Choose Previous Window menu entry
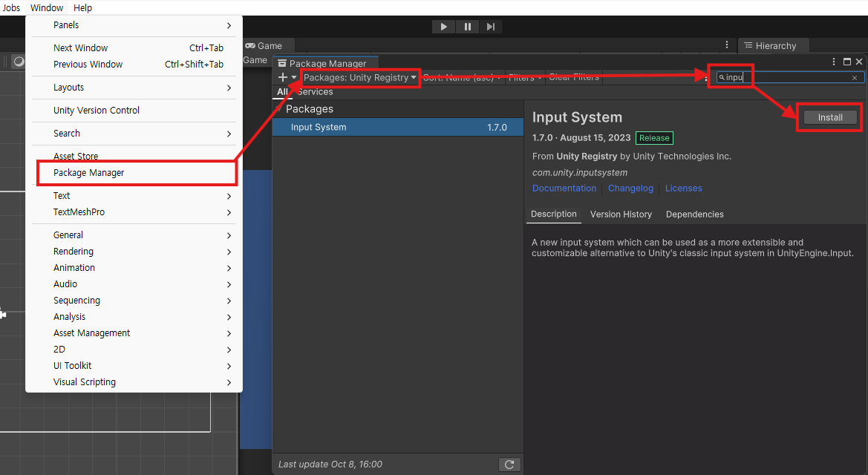The height and width of the screenshot is (475, 868). 134,65
